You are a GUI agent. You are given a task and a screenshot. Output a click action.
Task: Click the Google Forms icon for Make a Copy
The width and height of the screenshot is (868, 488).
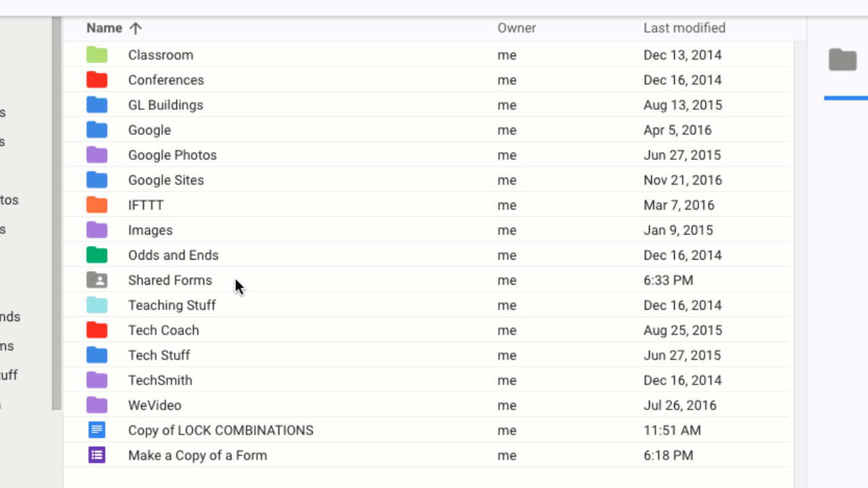97,455
